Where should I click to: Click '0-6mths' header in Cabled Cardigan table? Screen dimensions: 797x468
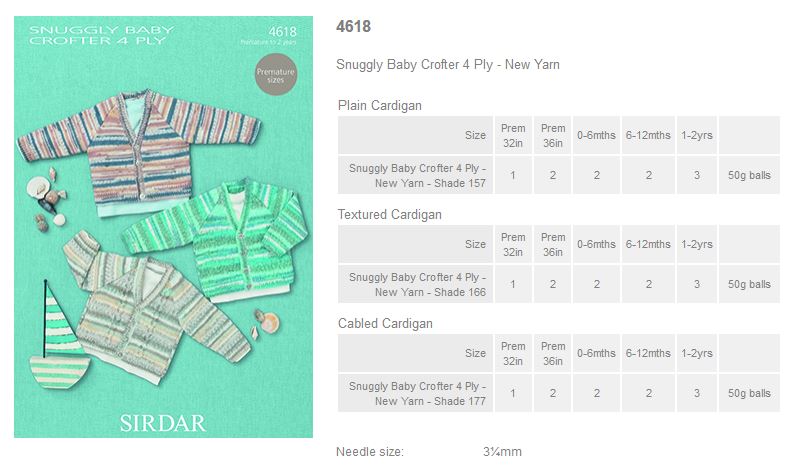(596, 353)
